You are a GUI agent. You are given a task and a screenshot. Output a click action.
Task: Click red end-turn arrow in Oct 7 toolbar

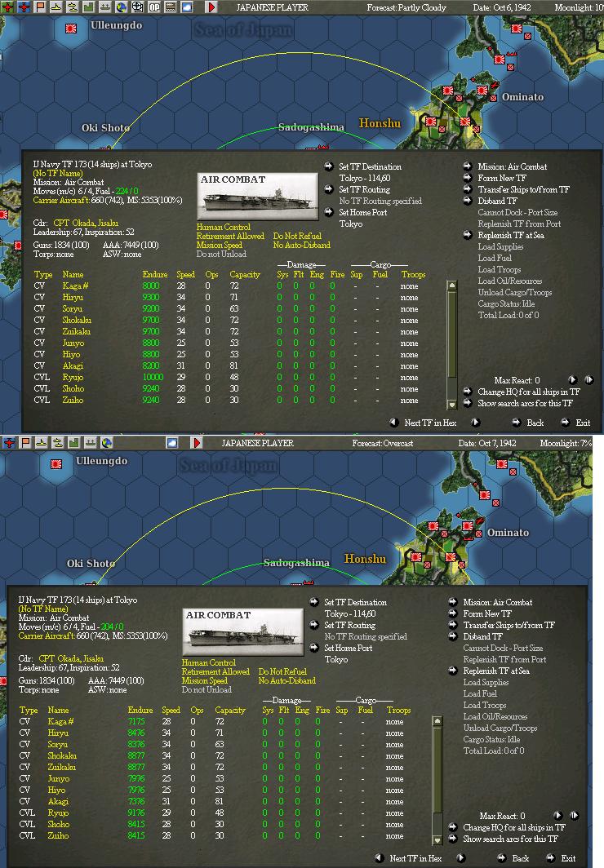(196, 442)
